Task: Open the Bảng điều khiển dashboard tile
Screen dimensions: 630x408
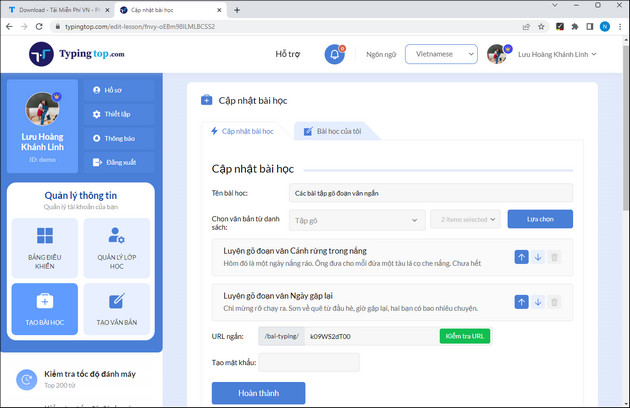Action: point(44,246)
